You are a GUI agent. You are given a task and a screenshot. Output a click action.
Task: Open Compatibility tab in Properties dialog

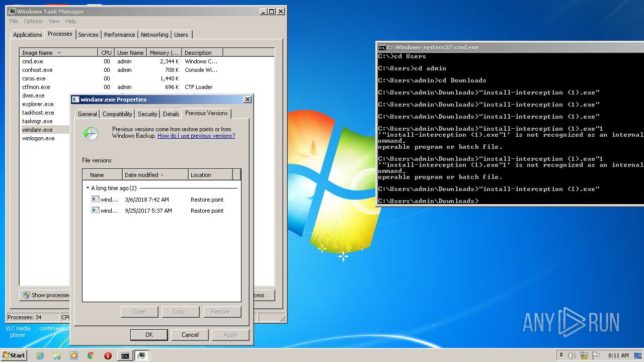pos(117,114)
